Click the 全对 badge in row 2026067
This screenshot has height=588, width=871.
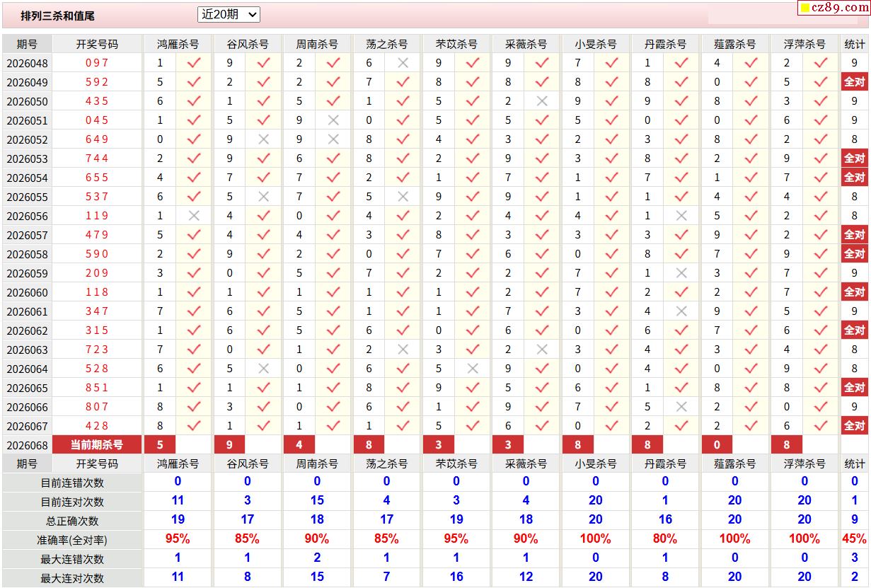pyautogui.click(x=854, y=426)
